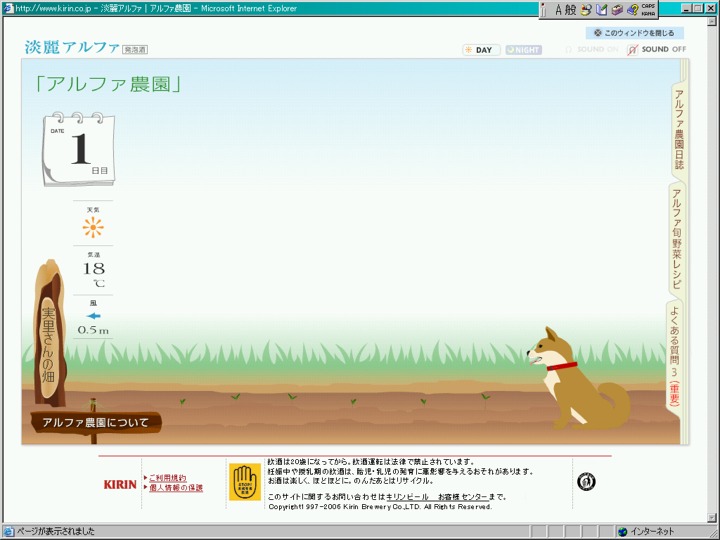Click the scroll-down arrow of vertical scrollbar
Screen dimensions: 720x540
[712, 518]
